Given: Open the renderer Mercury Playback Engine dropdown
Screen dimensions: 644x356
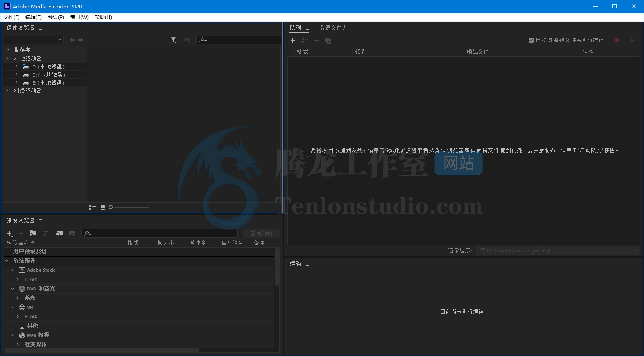Looking at the screenshot, I should coord(558,251).
